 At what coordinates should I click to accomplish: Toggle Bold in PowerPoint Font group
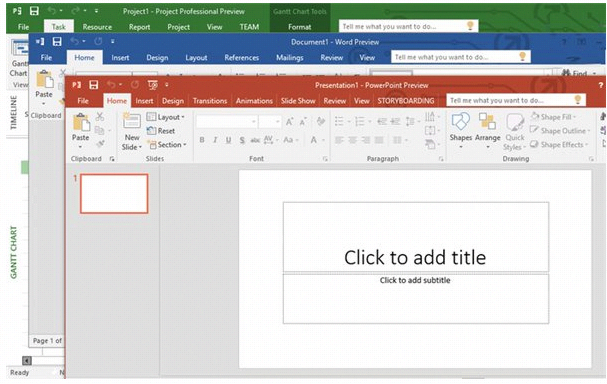tap(202, 140)
